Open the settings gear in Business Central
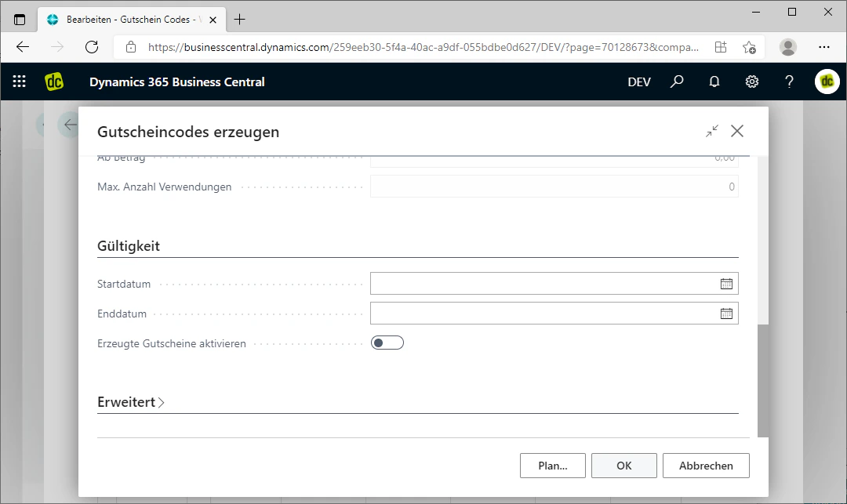847x504 pixels. [x=752, y=82]
